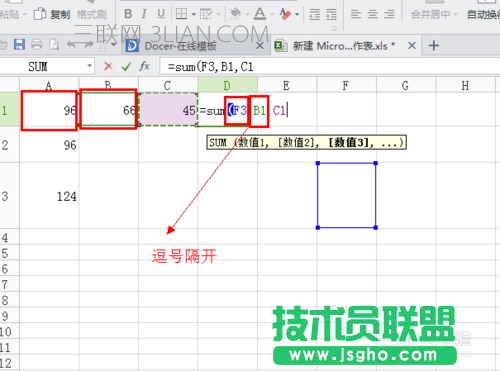Click cell A1 containing 96
500x371 pixels.
pyautogui.click(x=49, y=110)
